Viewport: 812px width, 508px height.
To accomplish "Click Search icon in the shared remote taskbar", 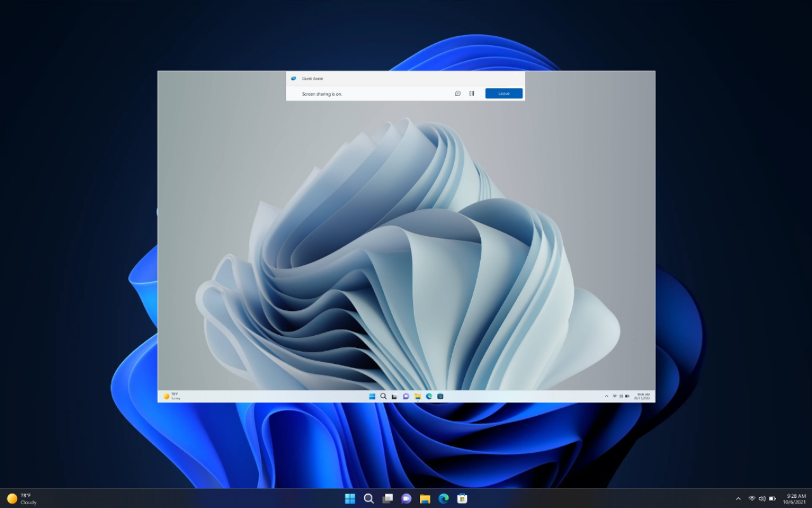I will 383,396.
